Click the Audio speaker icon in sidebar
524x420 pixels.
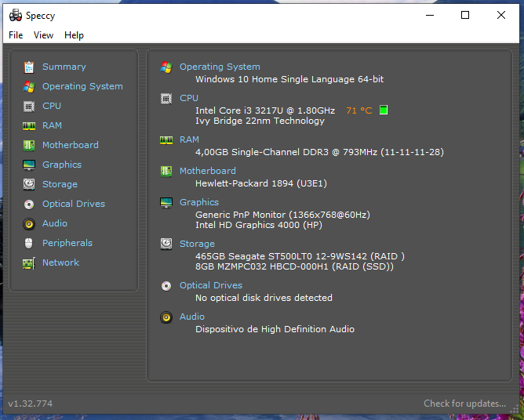click(29, 224)
